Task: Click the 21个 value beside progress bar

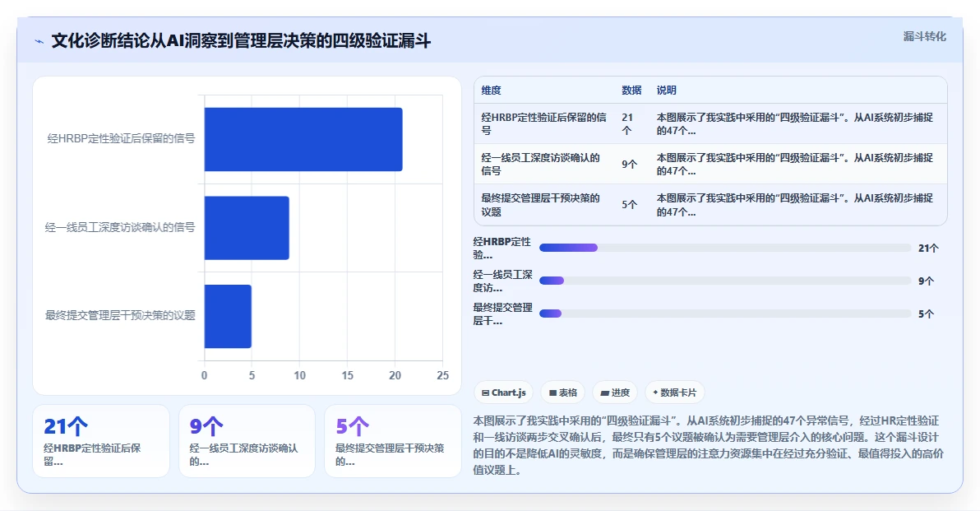Action: 928,249
